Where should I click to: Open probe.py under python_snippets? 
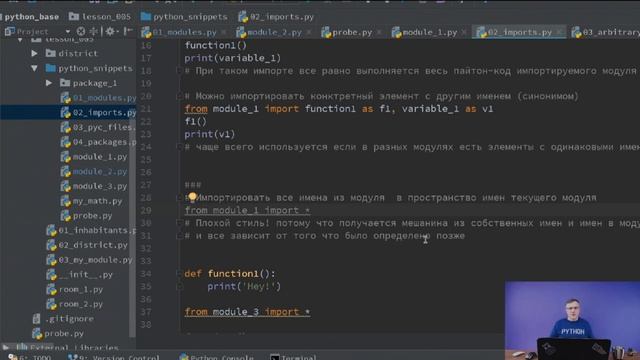click(87, 216)
